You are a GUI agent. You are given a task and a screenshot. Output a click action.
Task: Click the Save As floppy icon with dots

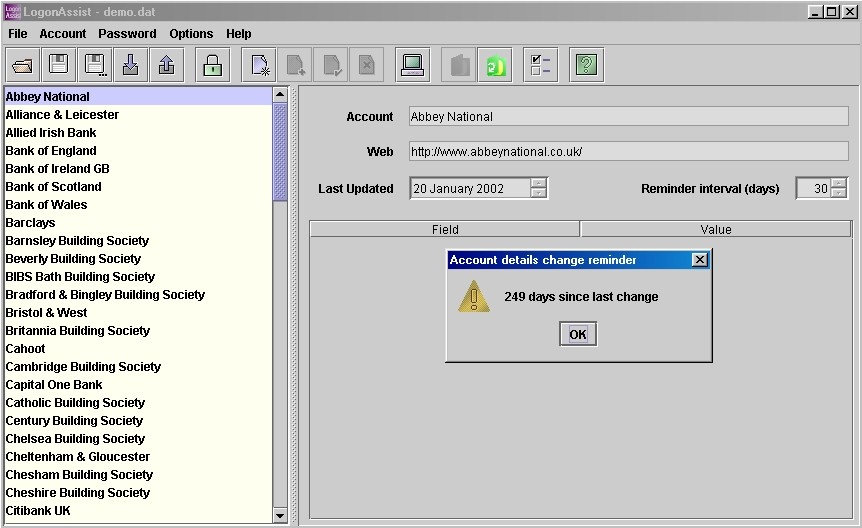tap(95, 65)
